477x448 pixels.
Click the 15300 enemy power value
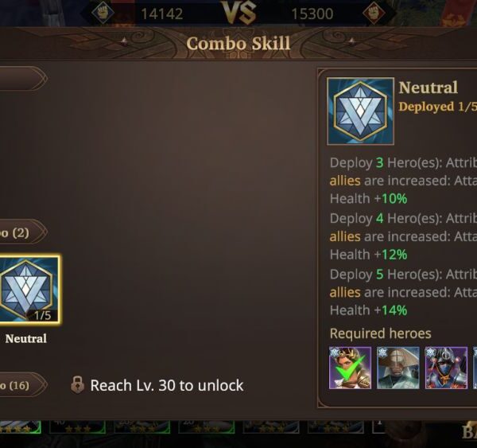coord(312,14)
